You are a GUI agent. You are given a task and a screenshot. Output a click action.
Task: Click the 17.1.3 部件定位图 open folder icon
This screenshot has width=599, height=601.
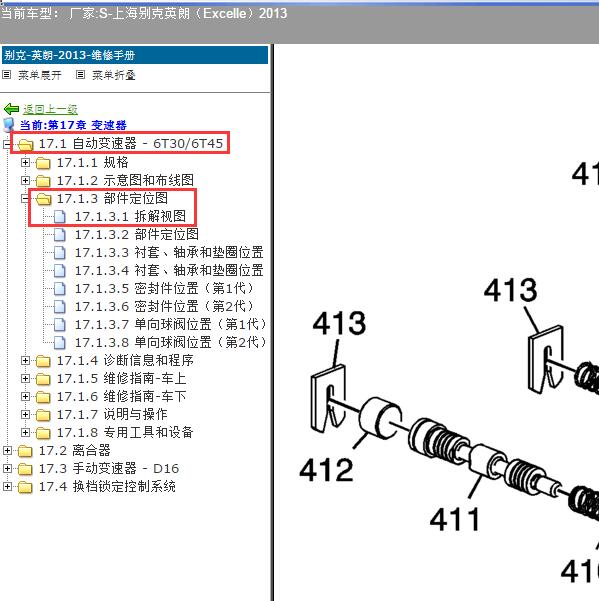tap(43, 199)
